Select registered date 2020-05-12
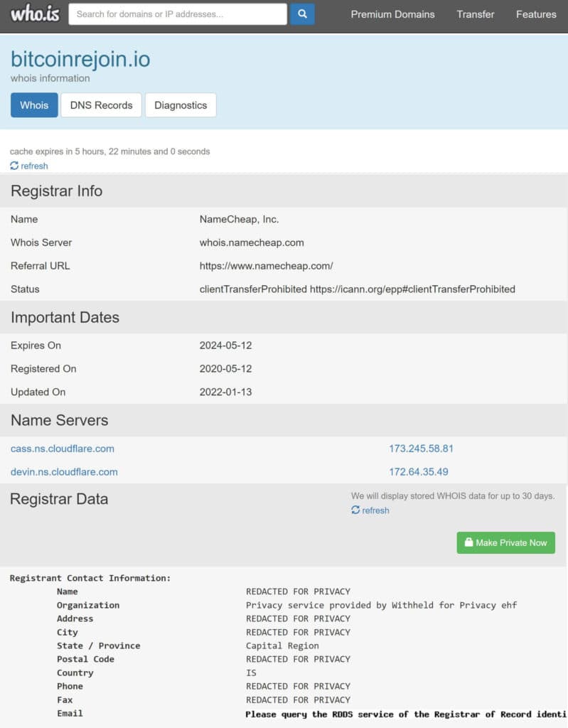The image size is (568, 728). tap(226, 369)
